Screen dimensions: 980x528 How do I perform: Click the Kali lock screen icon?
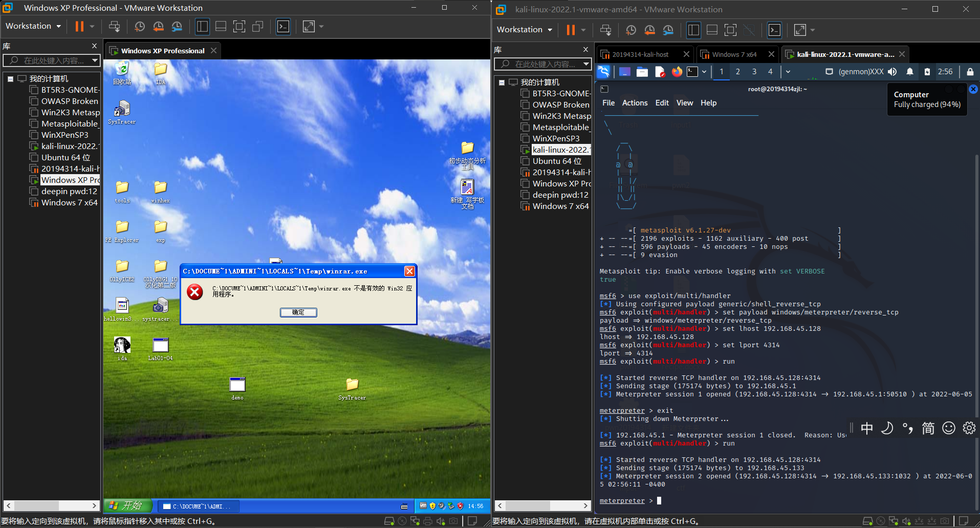point(970,72)
